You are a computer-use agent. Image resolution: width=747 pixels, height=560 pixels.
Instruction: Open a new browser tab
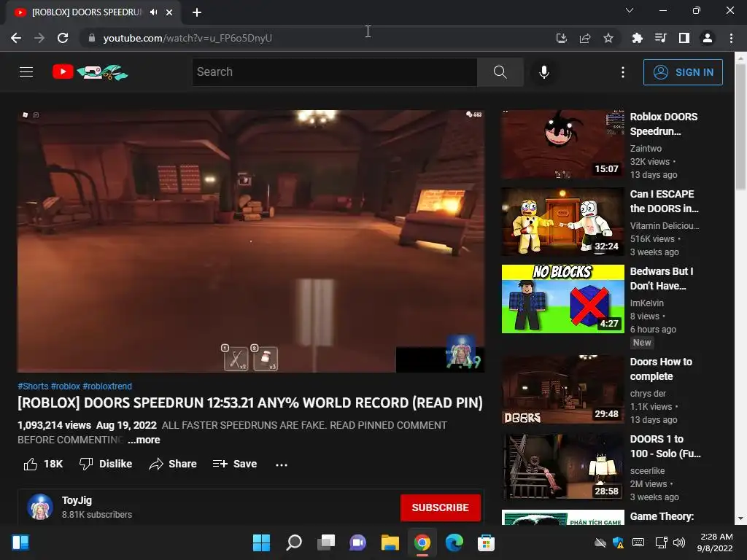click(x=197, y=12)
